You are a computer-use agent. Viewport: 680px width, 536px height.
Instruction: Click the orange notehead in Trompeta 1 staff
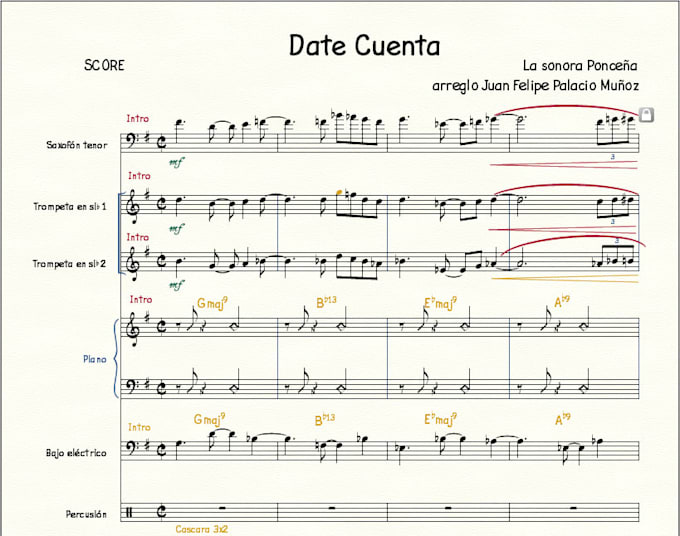(x=340, y=191)
